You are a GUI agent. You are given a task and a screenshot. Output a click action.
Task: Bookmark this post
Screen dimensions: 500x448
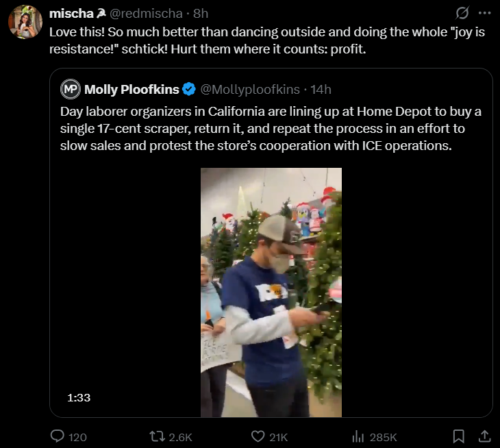[459, 436]
